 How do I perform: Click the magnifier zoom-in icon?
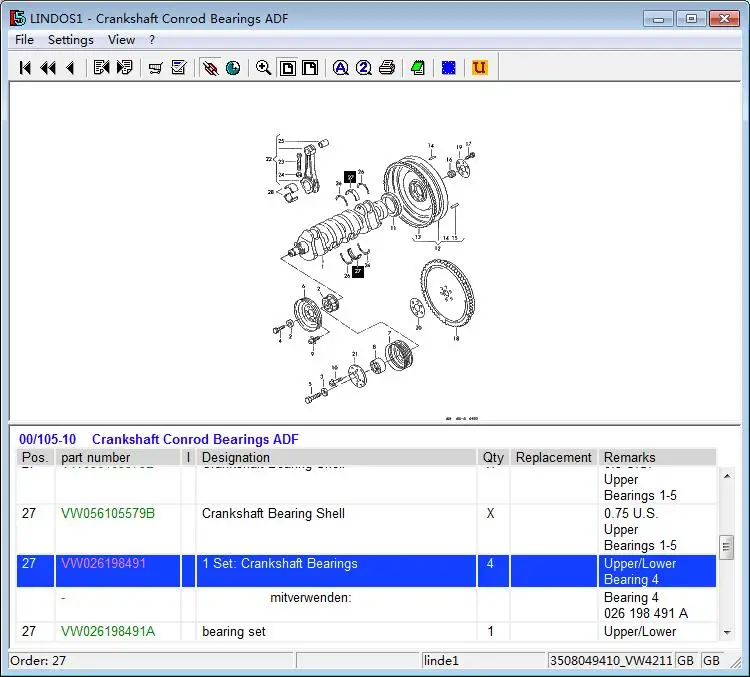coord(264,68)
